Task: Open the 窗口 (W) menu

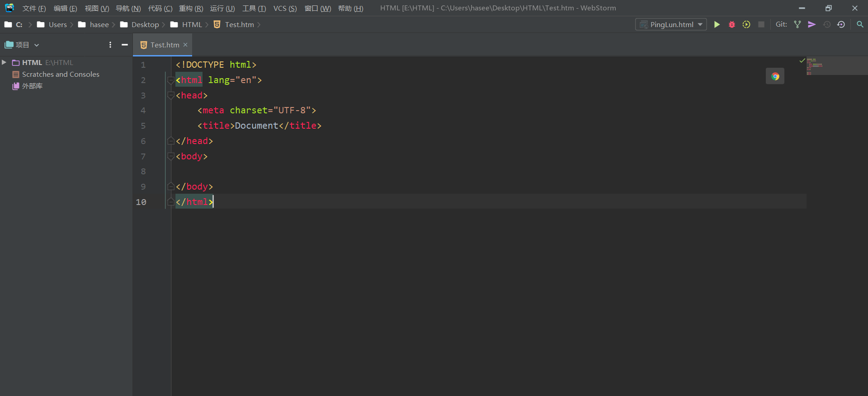Action: 317,8
